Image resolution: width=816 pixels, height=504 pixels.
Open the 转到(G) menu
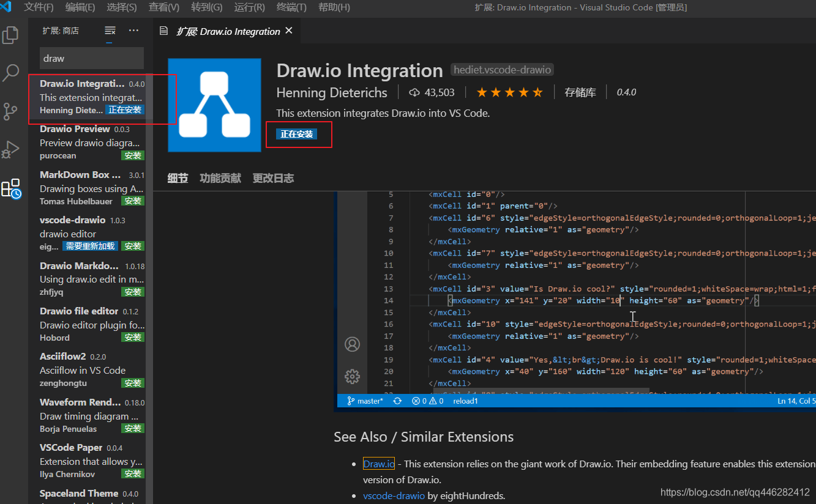coord(206,7)
